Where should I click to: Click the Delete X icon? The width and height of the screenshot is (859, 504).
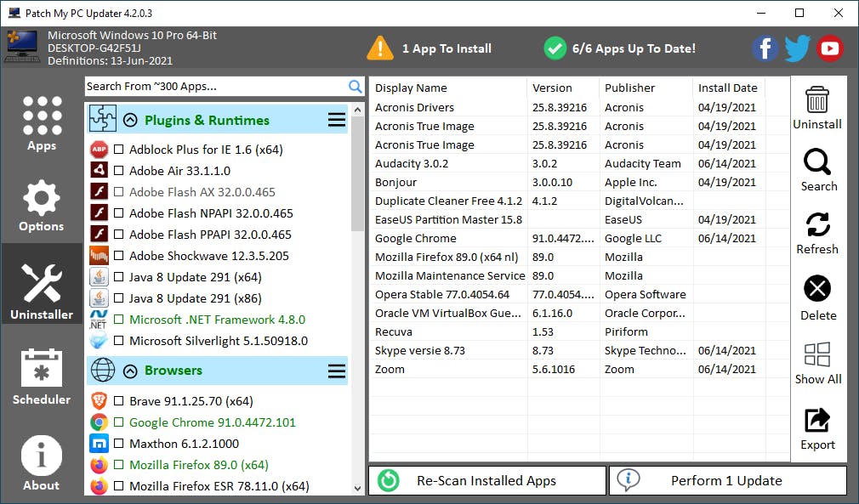tap(817, 288)
